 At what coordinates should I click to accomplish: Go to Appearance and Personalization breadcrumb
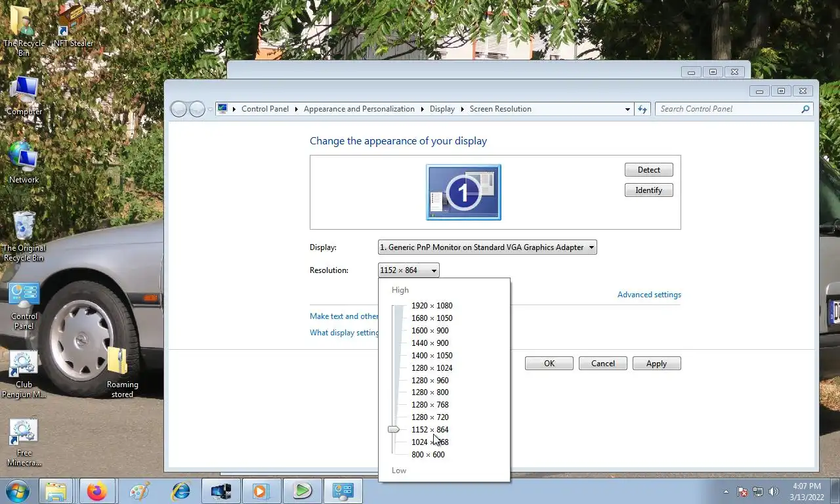(359, 109)
